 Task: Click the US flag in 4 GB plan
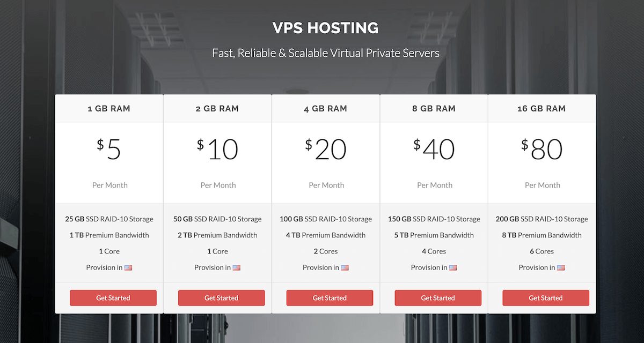pos(345,267)
